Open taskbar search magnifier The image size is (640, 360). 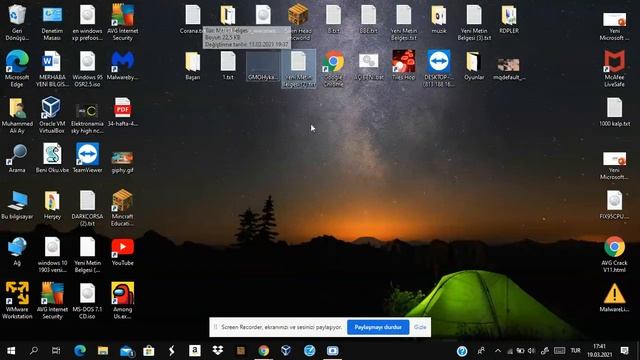tap(34, 351)
